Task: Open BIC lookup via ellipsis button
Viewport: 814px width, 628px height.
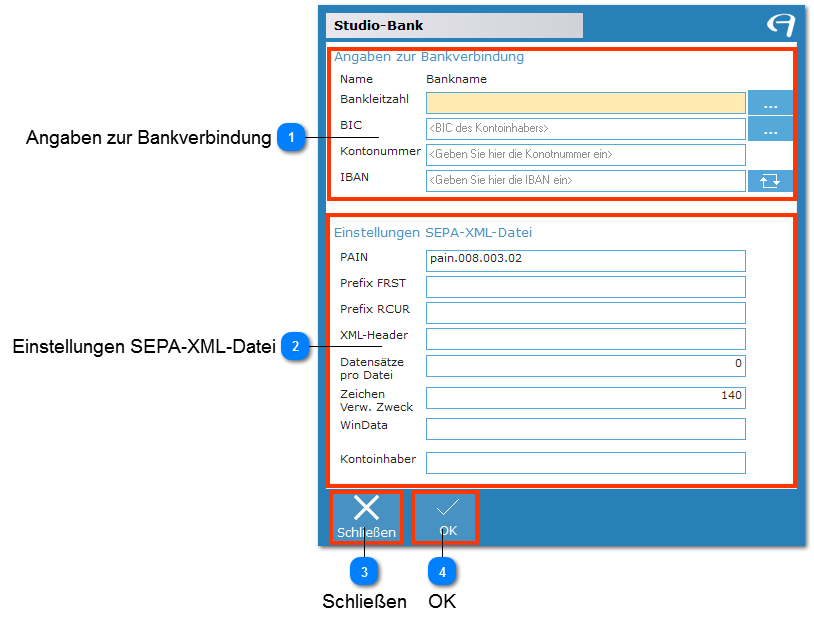Action: (770, 129)
